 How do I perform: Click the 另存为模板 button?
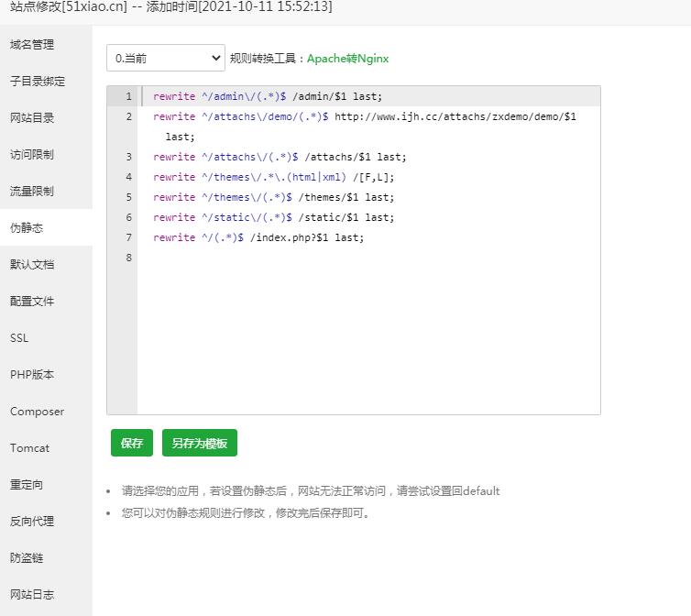pos(200,443)
